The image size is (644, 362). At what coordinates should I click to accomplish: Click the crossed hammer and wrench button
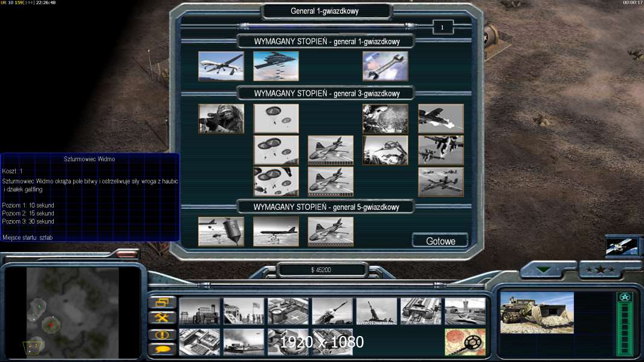[163, 317]
